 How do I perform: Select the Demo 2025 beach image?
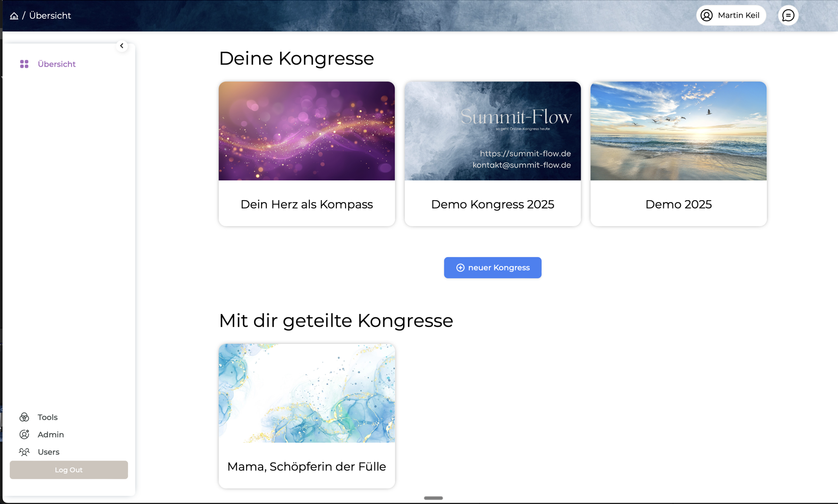[678, 131]
